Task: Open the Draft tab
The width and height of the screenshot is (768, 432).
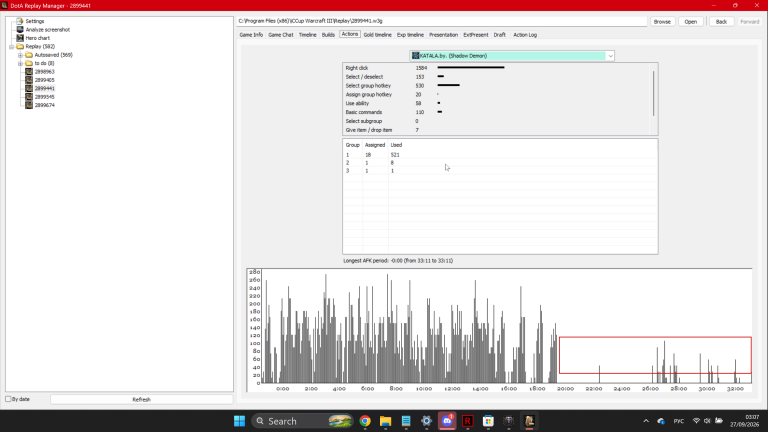Action: pyautogui.click(x=500, y=35)
